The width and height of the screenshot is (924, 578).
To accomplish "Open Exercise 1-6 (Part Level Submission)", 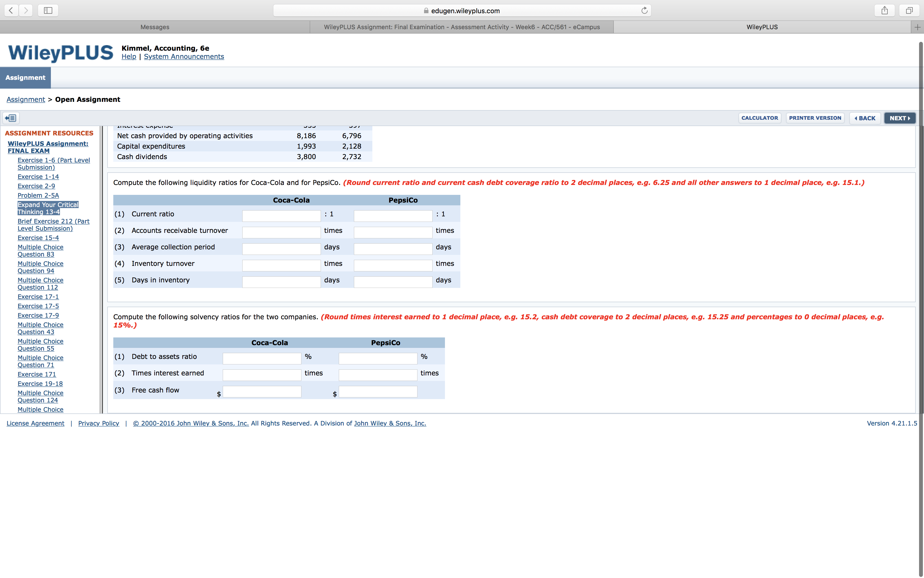I will click(54, 163).
